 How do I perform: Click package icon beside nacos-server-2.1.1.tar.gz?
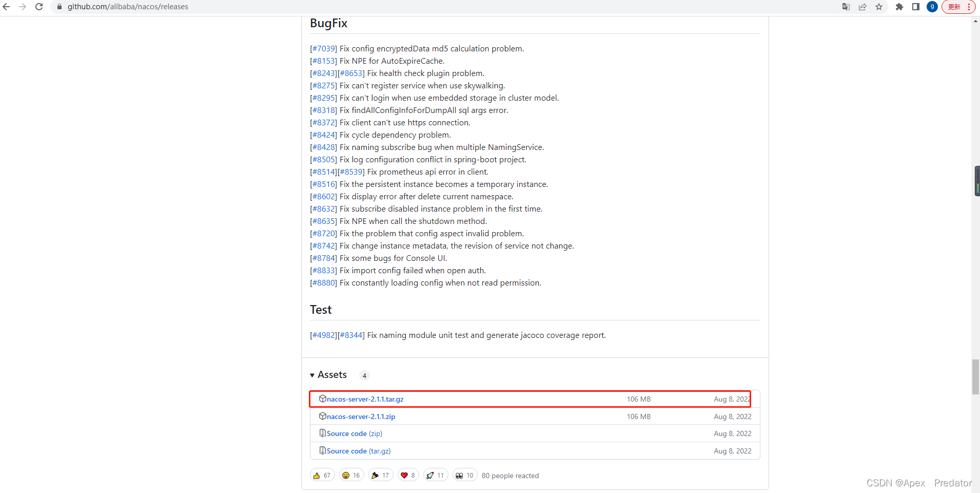323,399
